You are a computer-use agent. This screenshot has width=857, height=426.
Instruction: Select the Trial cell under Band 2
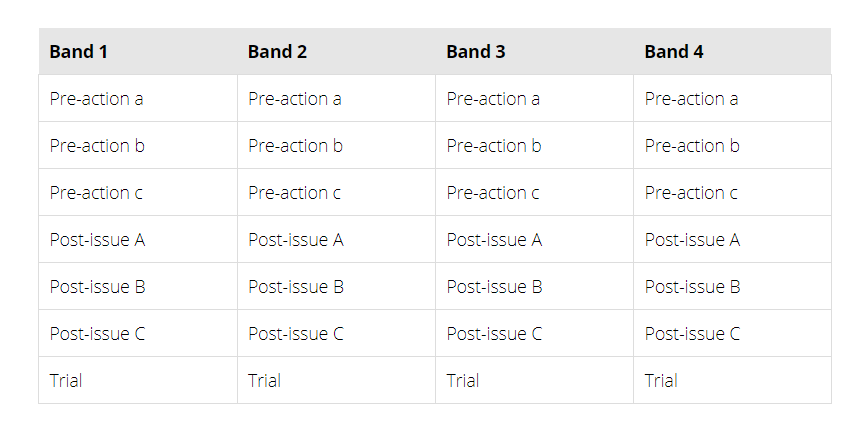coord(265,381)
